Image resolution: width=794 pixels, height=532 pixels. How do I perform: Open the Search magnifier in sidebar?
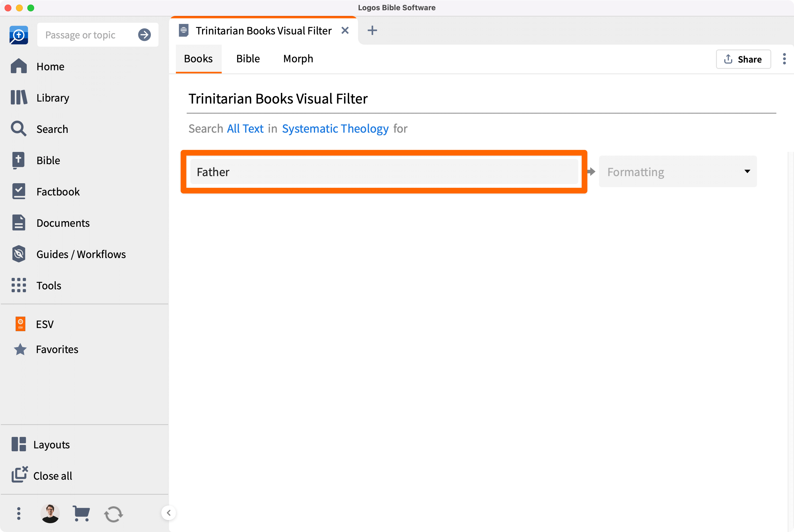[19, 129]
